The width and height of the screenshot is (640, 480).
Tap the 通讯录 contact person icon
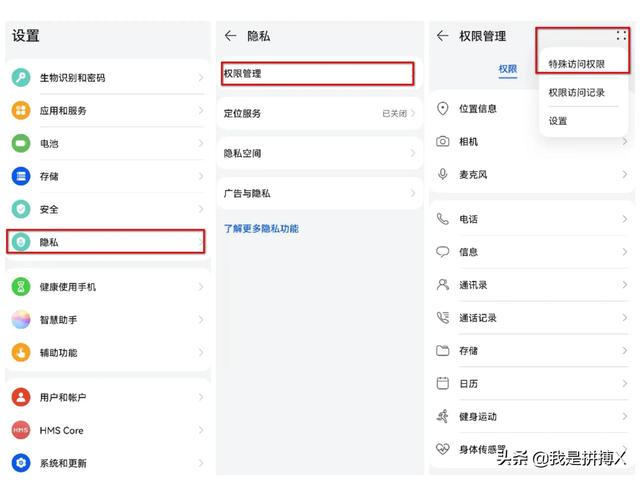pos(443,285)
